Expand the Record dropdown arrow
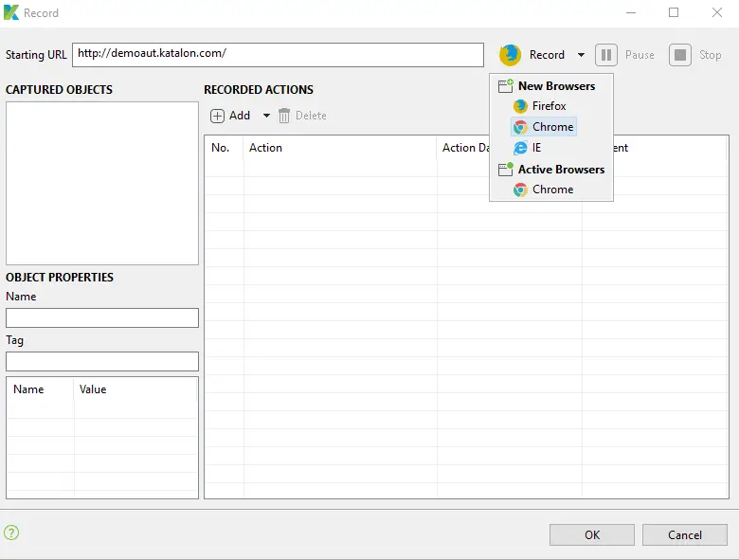 (x=581, y=55)
